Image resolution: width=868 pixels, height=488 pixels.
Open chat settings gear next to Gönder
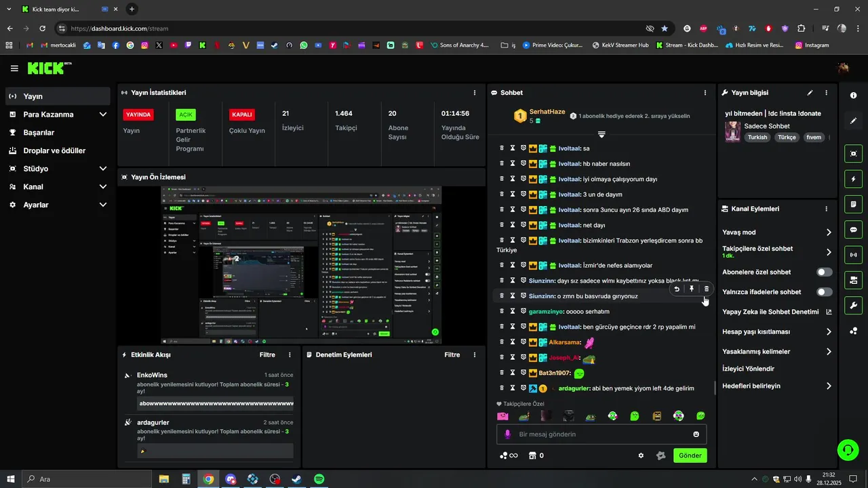point(641,455)
